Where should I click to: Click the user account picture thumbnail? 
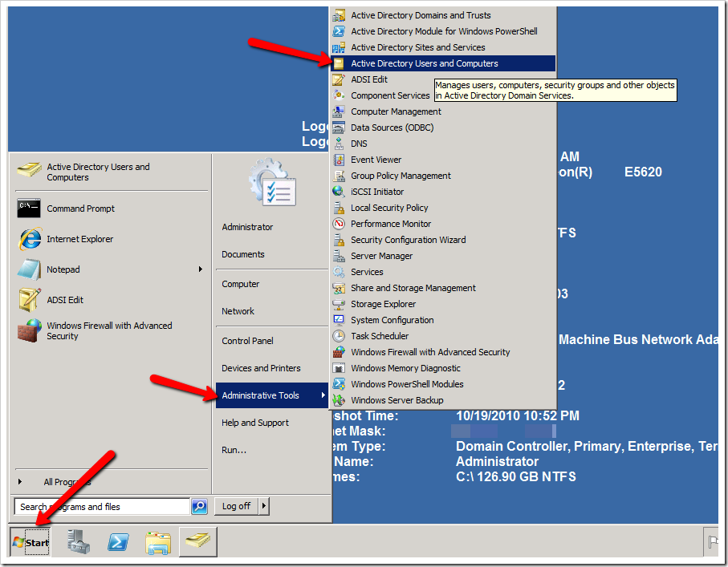pyautogui.click(x=272, y=182)
